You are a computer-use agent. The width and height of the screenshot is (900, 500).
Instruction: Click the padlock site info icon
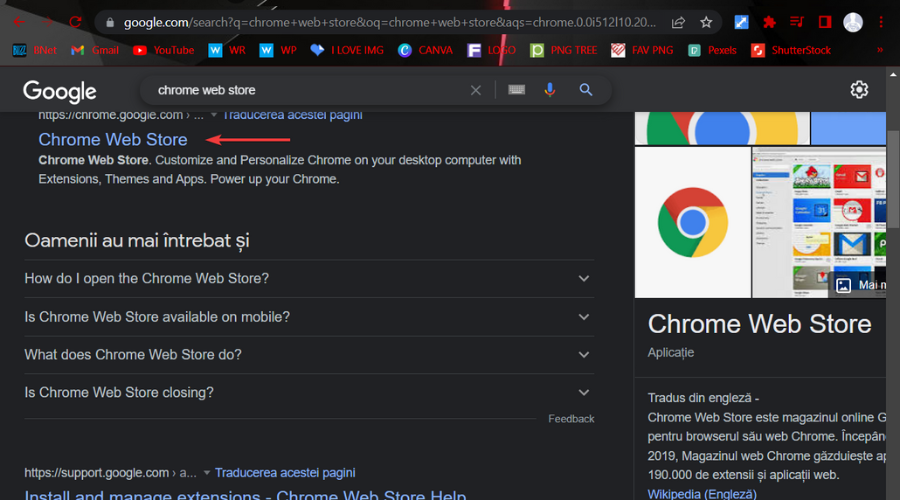click(110, 22)
